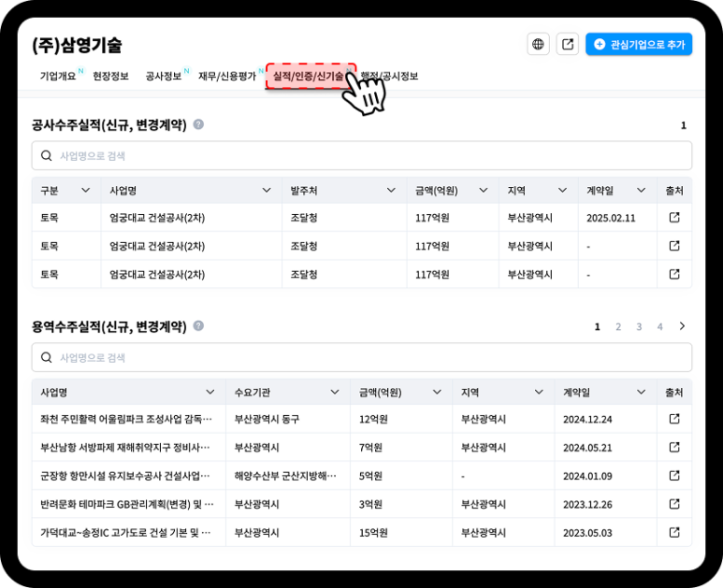Add company to interest list (관심기업으로 추가)

[x=639, y=44]
